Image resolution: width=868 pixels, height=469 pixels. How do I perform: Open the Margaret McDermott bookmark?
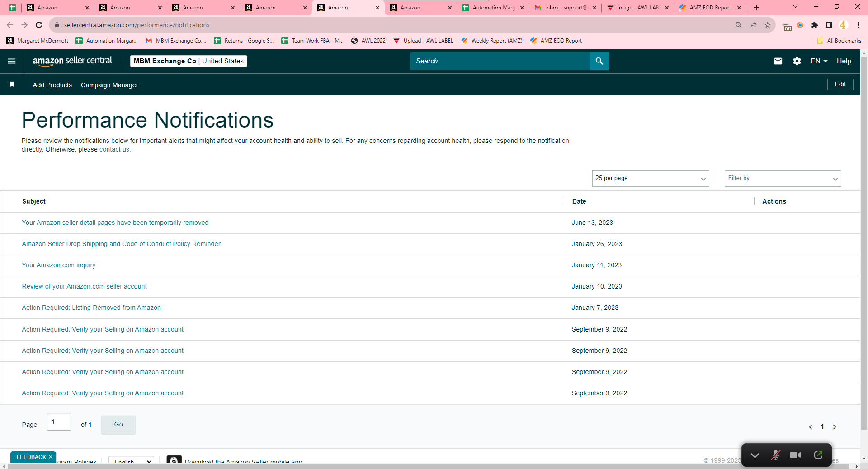click(x=38, y=41)
